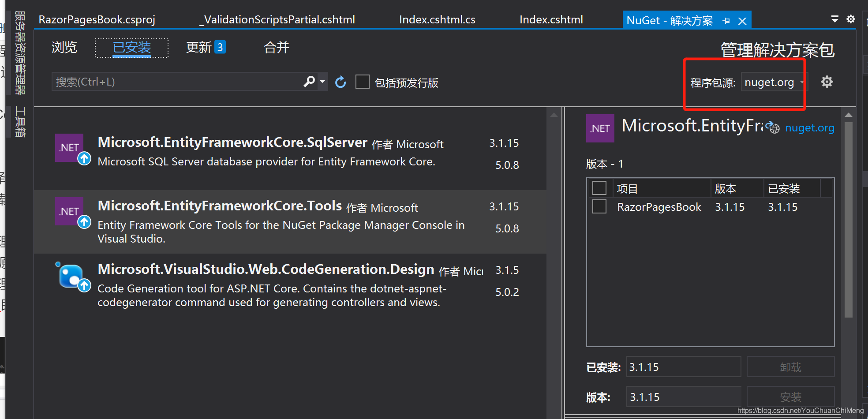Switch to the Index.cshtml.cs tab
The image size is (868, 419).
pos(437,20)
